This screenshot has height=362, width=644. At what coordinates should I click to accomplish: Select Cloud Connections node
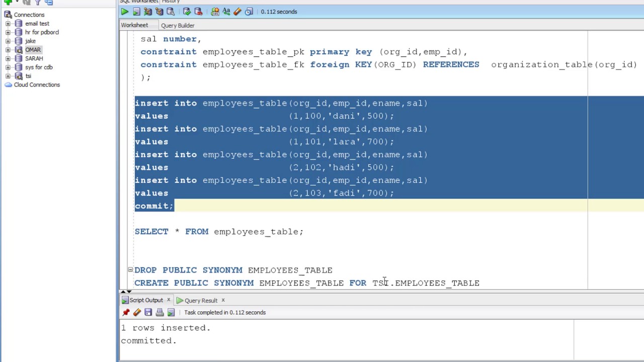click(37, 84)
